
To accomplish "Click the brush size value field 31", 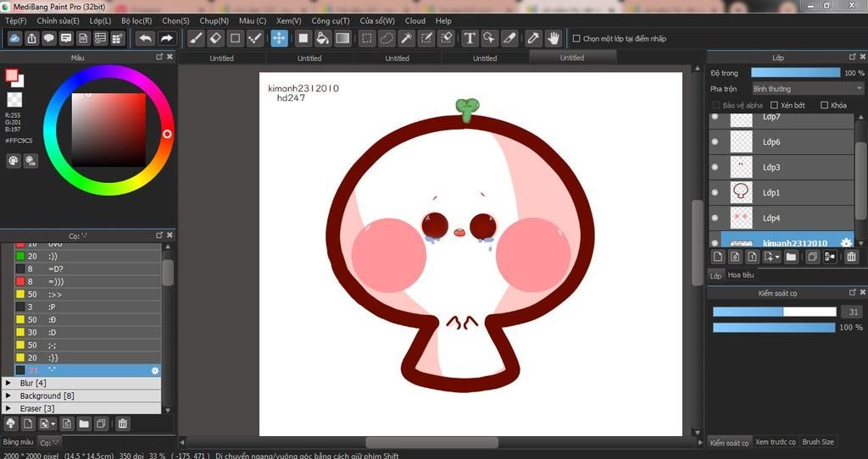I will pos(853,312).
